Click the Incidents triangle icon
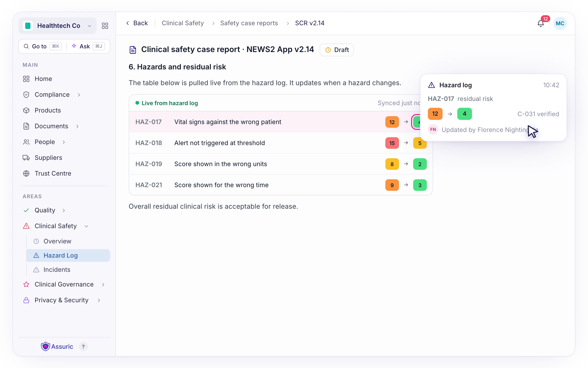Viewport: 588px width, 368px height. pyautogui.click(x=36, y=270)
